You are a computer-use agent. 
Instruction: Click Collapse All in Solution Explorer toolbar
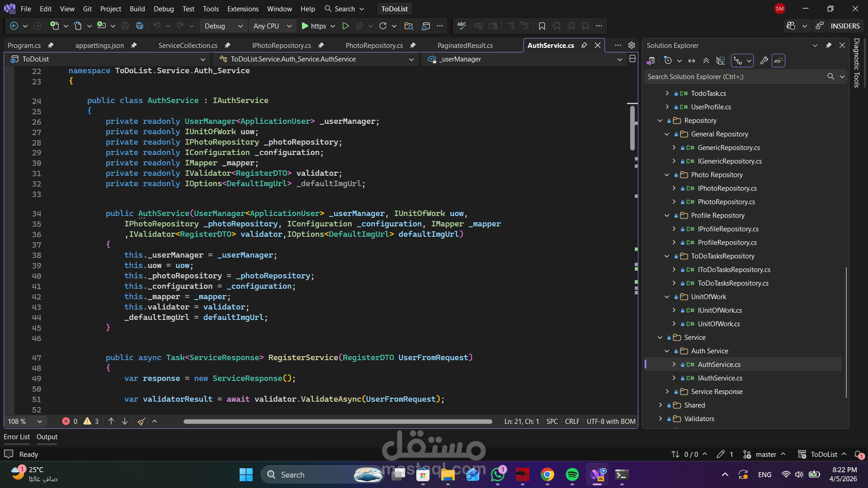pyautogui.click(x=706, y=61)
